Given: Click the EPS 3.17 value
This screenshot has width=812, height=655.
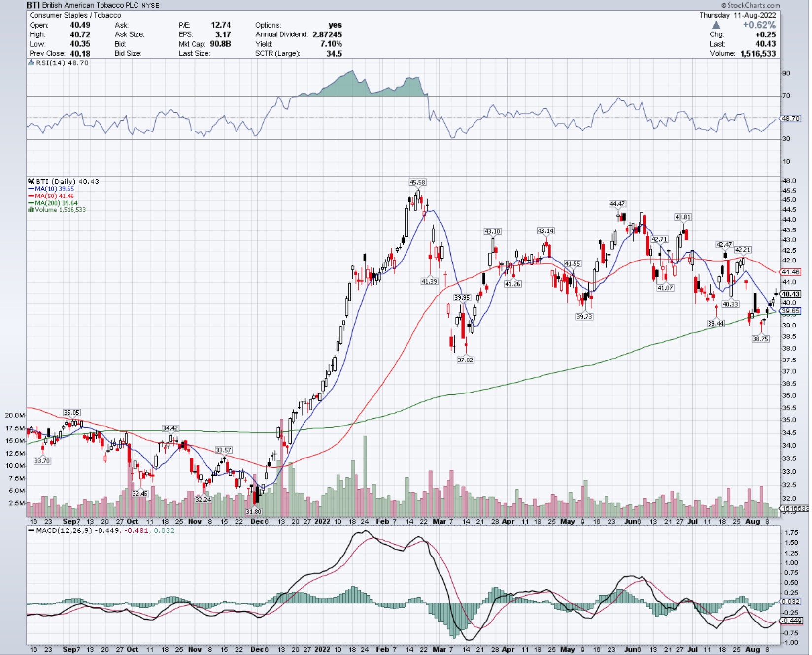Looking at the screenshot, I should click(223, 34).
